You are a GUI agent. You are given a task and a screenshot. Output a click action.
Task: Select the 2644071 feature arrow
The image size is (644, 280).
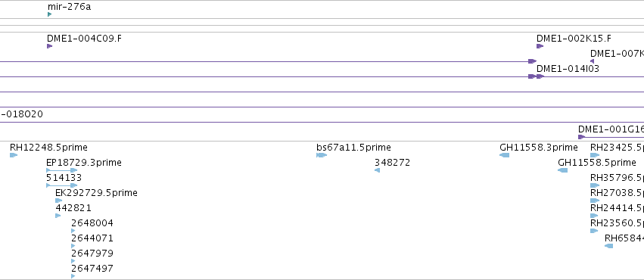point(73,246)
